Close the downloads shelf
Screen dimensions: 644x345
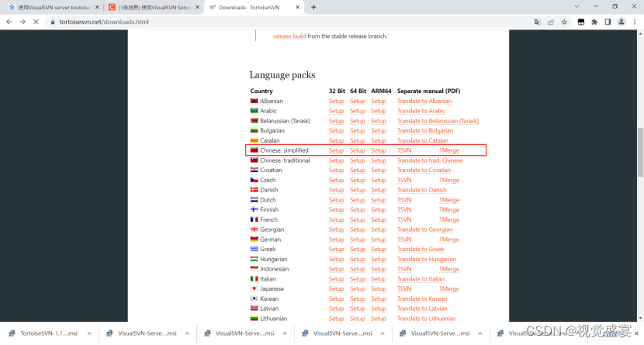click(x=636, y=333)
